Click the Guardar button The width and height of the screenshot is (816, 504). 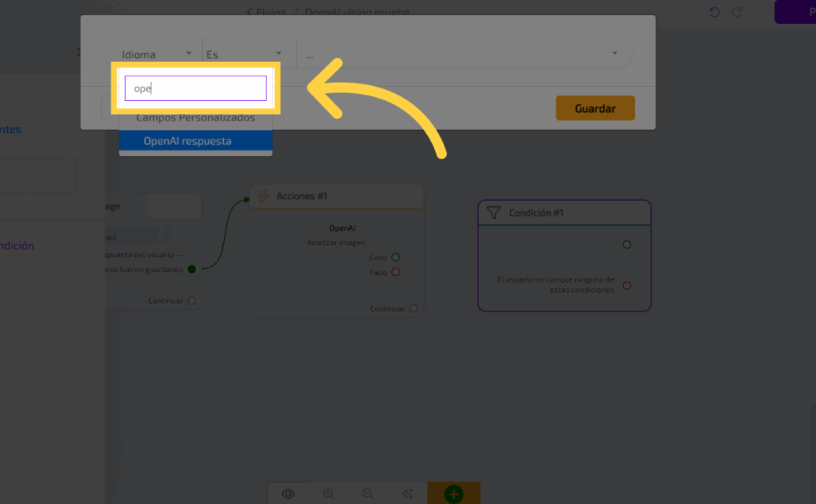[595, 108]
